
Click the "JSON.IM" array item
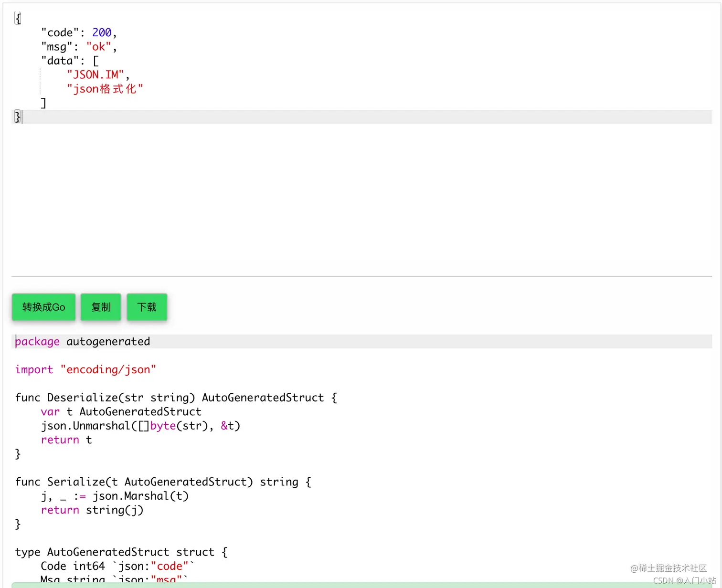click(x=96, y=74)
